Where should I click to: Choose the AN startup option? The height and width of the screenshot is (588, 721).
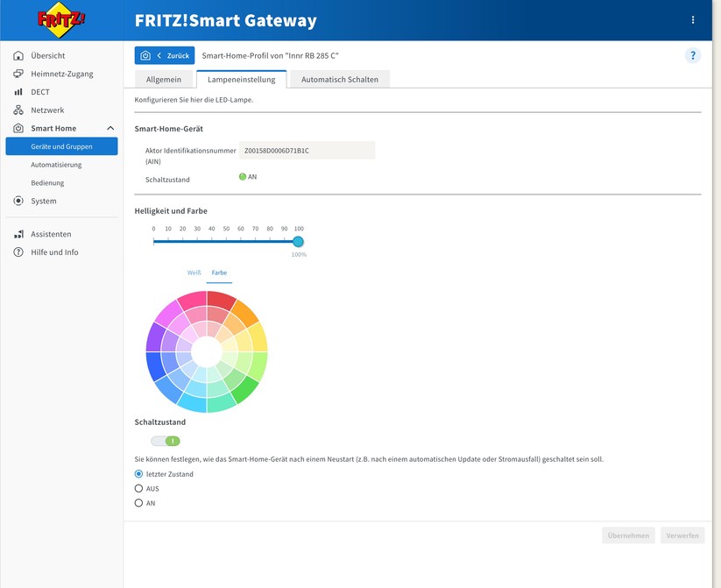click(138, 503)
